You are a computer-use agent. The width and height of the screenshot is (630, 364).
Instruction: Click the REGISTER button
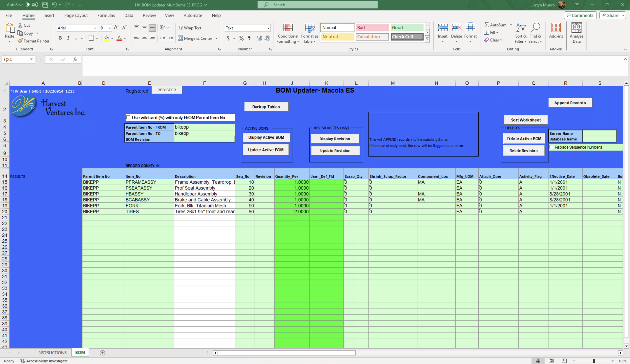167,90
